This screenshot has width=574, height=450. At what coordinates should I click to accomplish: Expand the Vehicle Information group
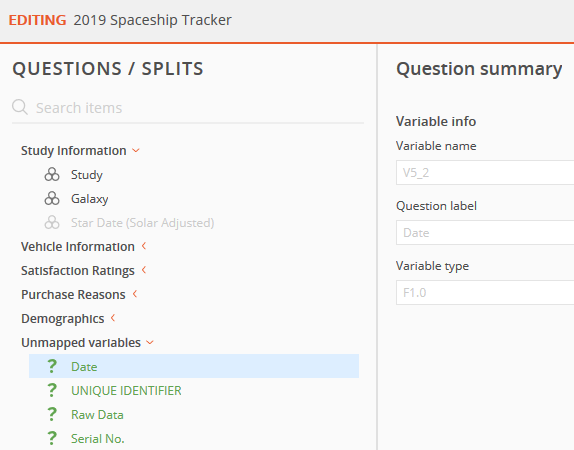[144, 246]
